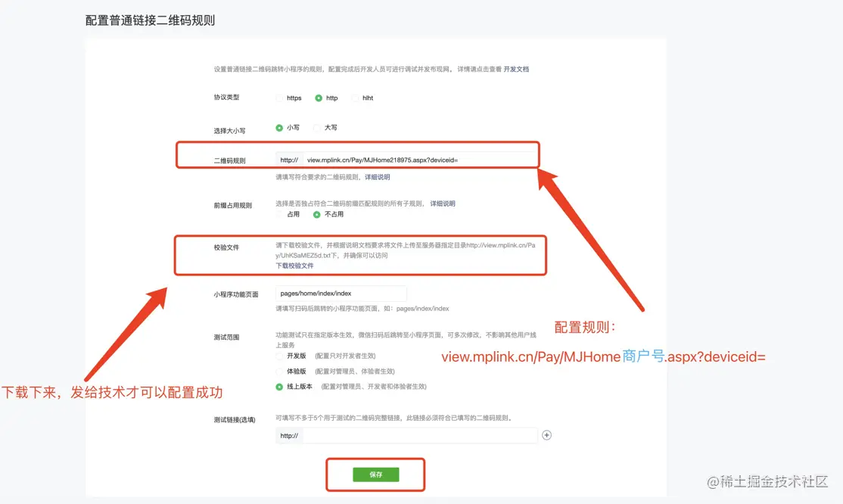
Task: Click the 二维码规则 URL input field
Action: [x=409, y=159]
